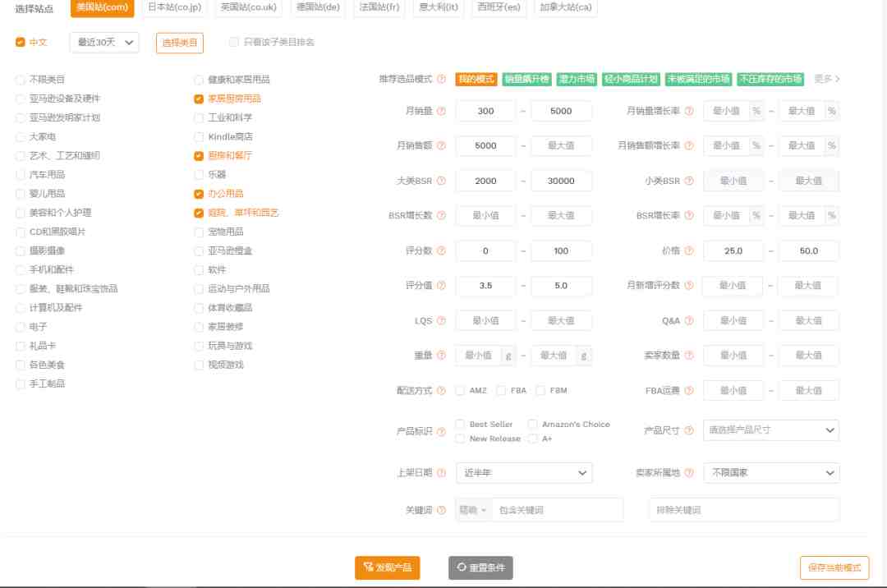Switch to 加拿大站(ca) marketplace
This screenshot has height=588, width=887.
[x=565, y=7]
